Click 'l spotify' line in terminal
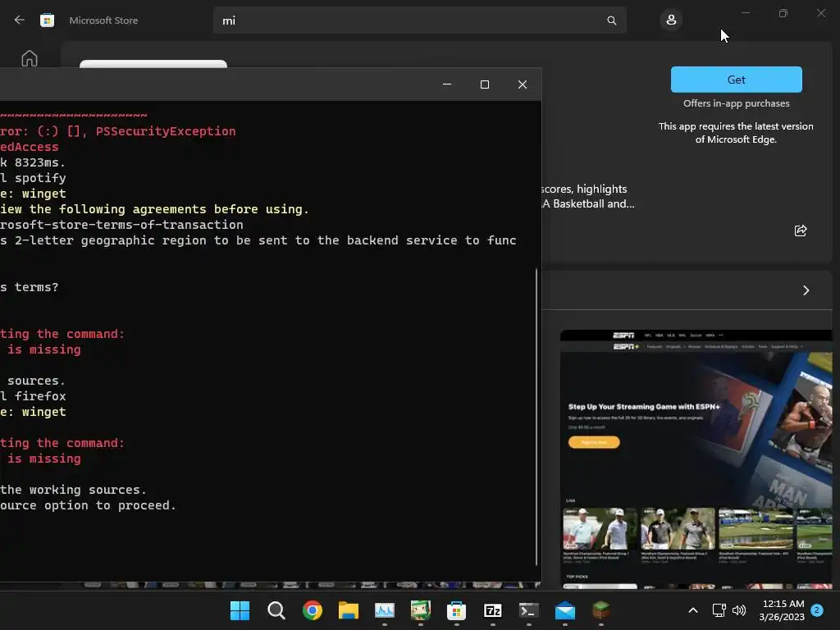 pos(33,178)
